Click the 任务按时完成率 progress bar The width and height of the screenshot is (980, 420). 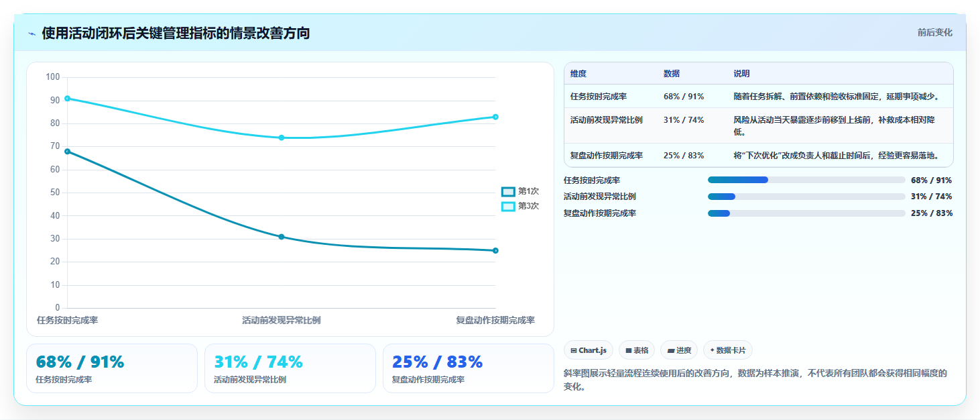(806, 180)
